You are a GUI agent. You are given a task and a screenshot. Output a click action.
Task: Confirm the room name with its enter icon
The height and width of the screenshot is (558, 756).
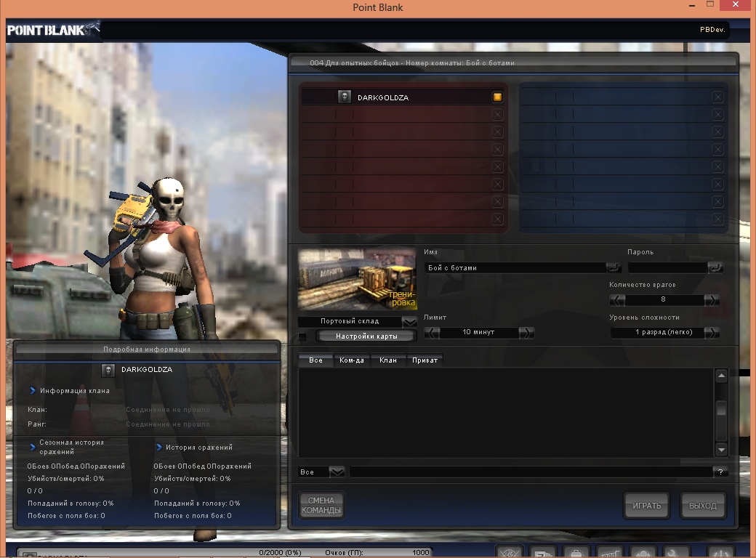pyautogui.click(x=614, y=268)
